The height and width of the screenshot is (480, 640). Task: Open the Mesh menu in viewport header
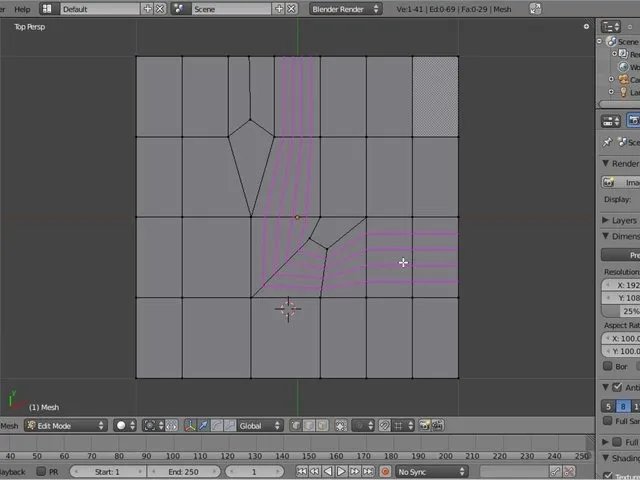9,426
